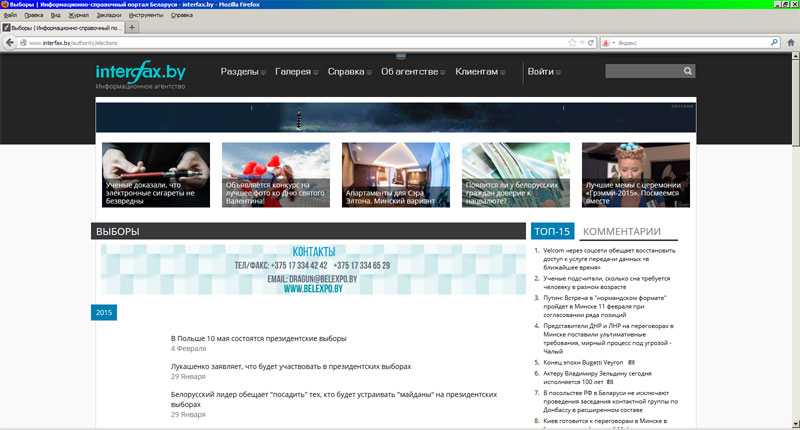Click Войти to log in
This screenshot has width=800, height=430.
(x=545, y=72)
